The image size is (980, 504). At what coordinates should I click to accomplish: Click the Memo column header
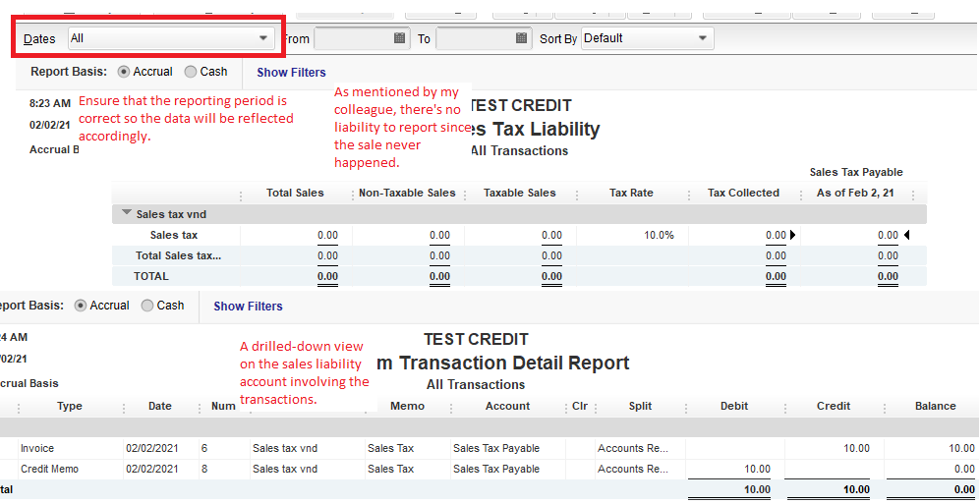408,406
